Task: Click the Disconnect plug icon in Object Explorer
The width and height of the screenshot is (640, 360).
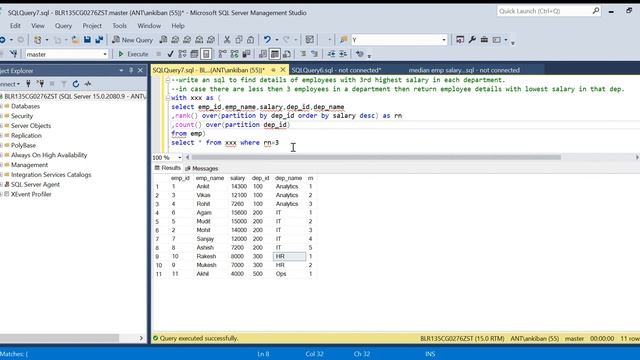Action: click(x=40, y=84)
